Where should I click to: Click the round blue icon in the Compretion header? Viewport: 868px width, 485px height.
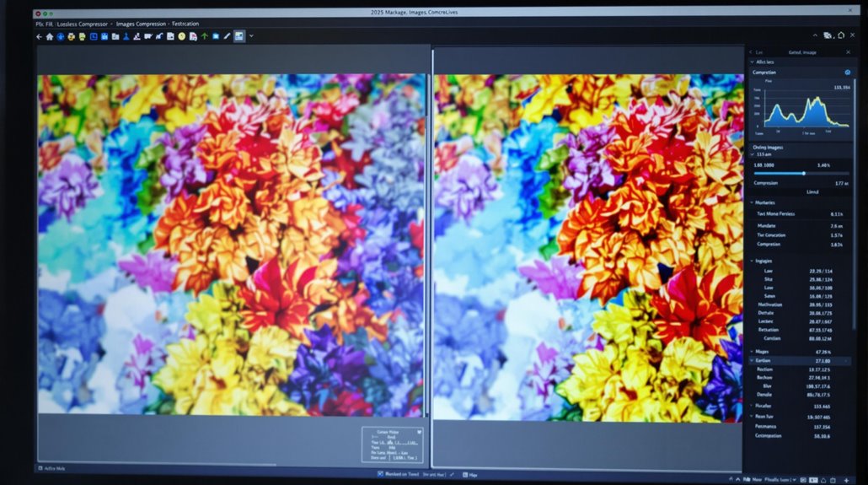(847, 73)
